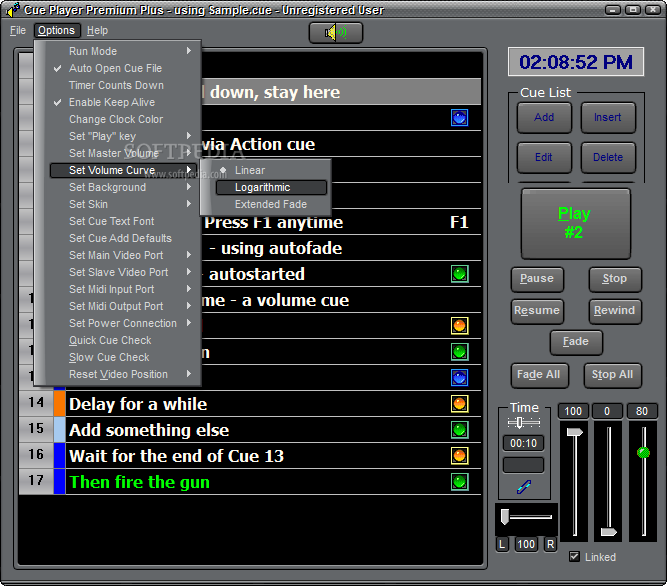Click the Edit cue button
Image resolution: width=667 pixels, height=586 pixels.
click(x=544, y=157)
